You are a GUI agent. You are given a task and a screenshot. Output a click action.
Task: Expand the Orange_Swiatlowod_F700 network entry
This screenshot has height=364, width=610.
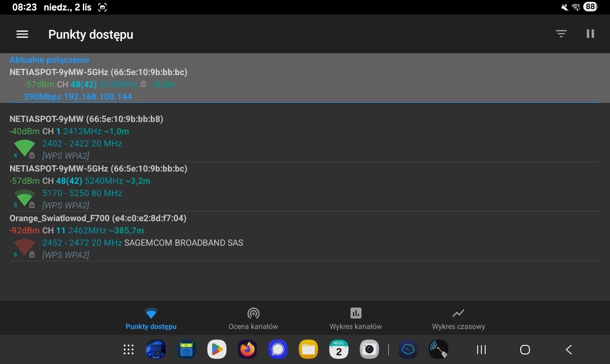tap(98, 218)
